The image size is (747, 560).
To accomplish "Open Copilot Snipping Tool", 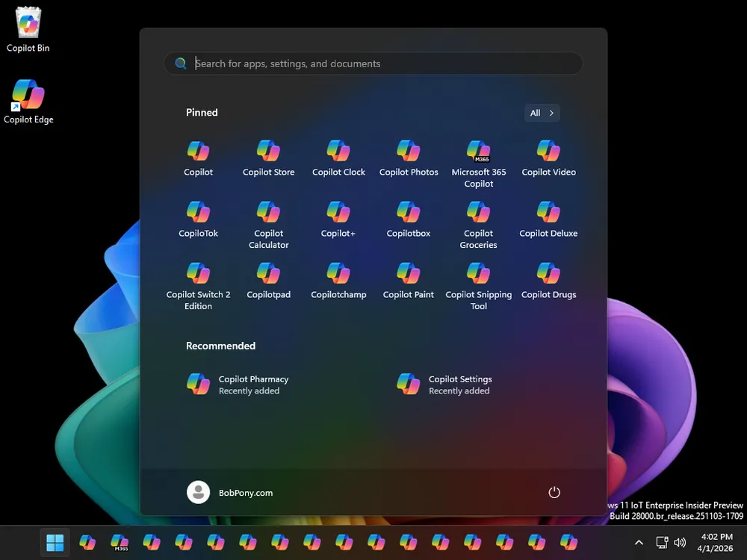I will click(478, 281).
